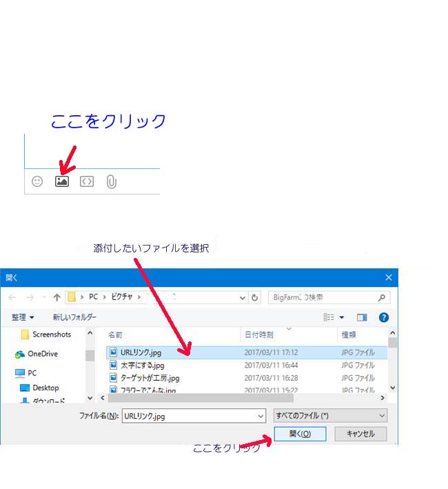
Task: Click the OneDrive cloud icon
Action: [19, 354]
